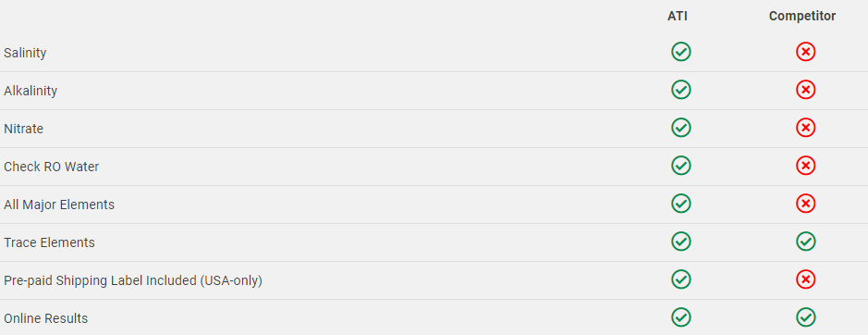Click ATI checkmark for Online Results
Image resolution: width=868 pixels, height=335 pixels.
(x=681, y=317)
